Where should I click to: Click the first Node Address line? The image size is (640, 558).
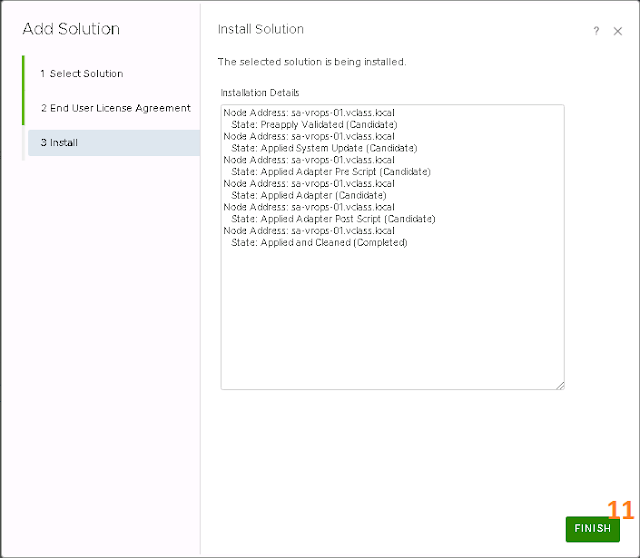click(309, 112)
